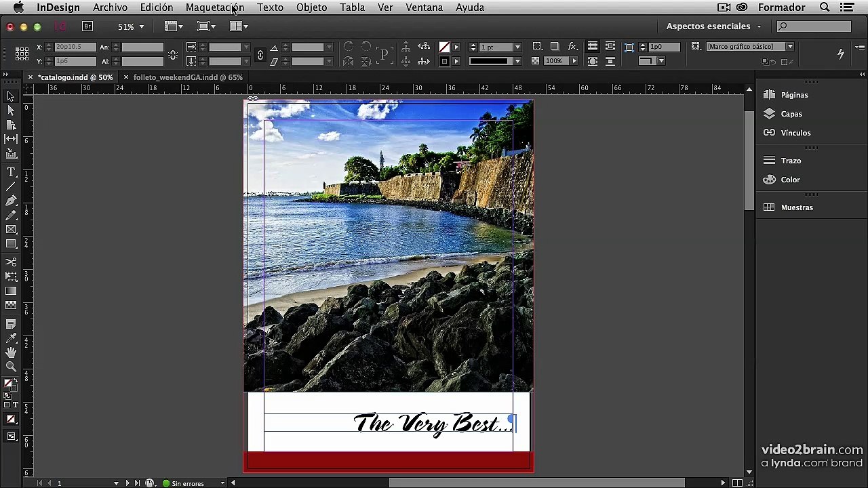Open Spotlight search in menu bar
The image size is (868, 488).
(825, 7)
